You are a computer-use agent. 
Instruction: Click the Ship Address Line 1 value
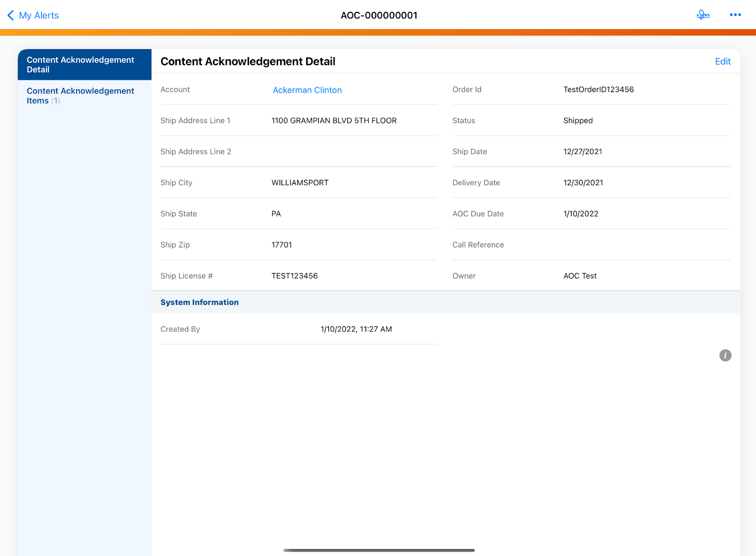click(334, 121)
